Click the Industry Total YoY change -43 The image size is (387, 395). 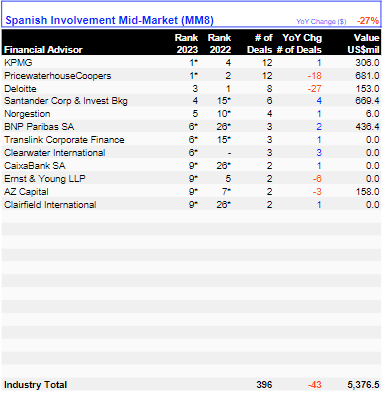point(315,385)
